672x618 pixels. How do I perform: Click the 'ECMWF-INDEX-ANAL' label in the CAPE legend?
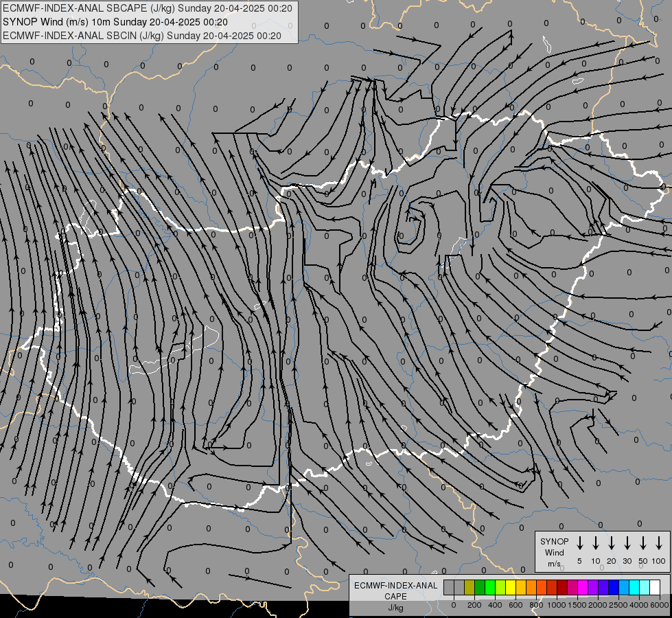(395, 586)
